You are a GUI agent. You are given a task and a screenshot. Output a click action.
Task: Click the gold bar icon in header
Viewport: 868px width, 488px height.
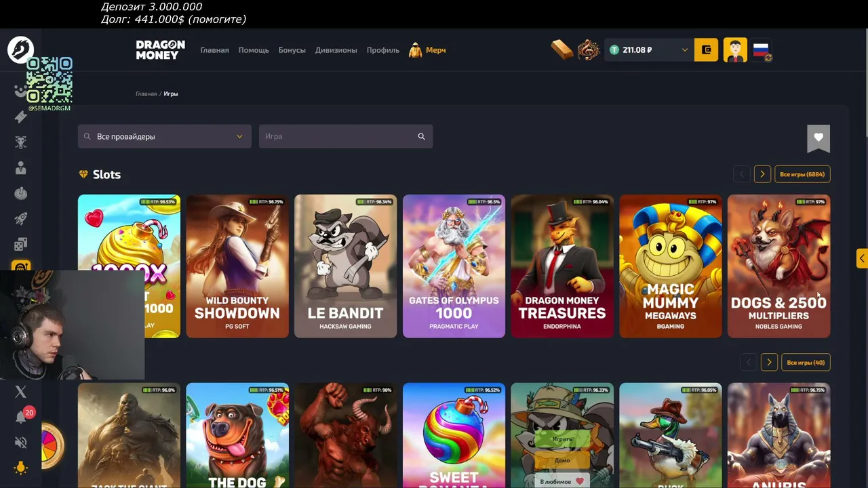point(562,49)
